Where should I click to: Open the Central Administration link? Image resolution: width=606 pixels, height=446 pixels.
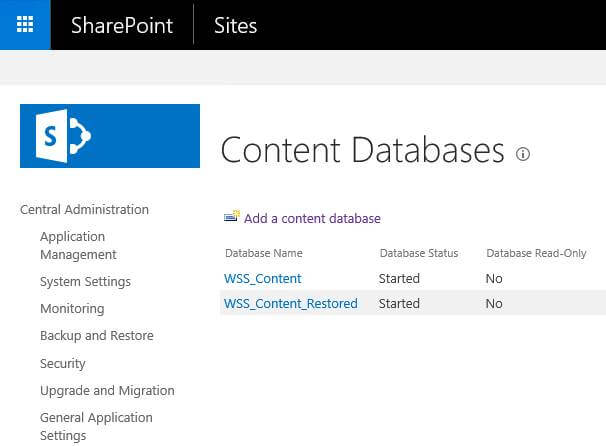click(84, 210)
